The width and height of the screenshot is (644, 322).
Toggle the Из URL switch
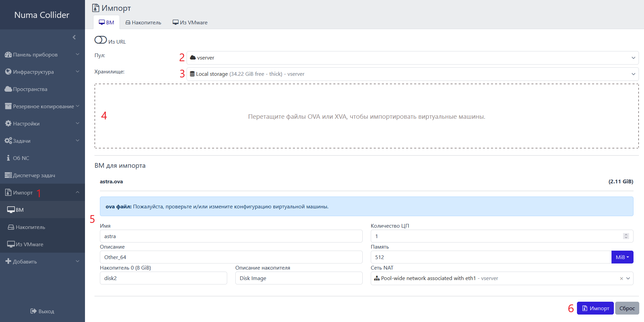pyautogui.click(x=101, y=40)
